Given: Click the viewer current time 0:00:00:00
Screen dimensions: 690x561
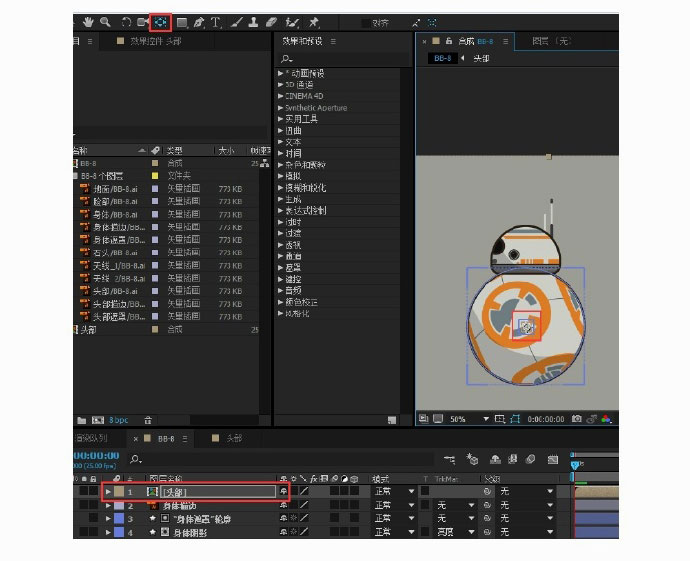Looking at the screenshot, I should pos(546,419).
